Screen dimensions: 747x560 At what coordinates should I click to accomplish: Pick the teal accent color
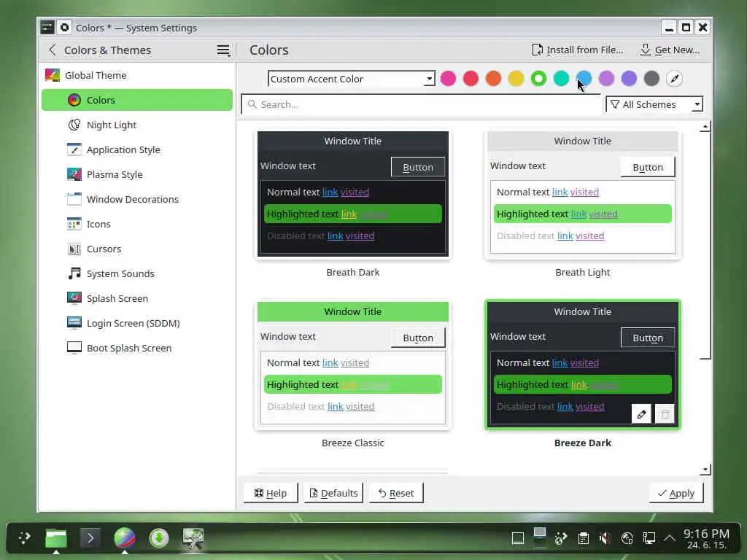pyautogui.click(x=561, y=79)
